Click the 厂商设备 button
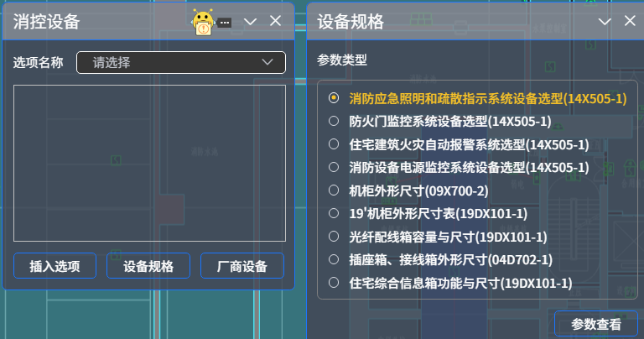 point(242,267)
